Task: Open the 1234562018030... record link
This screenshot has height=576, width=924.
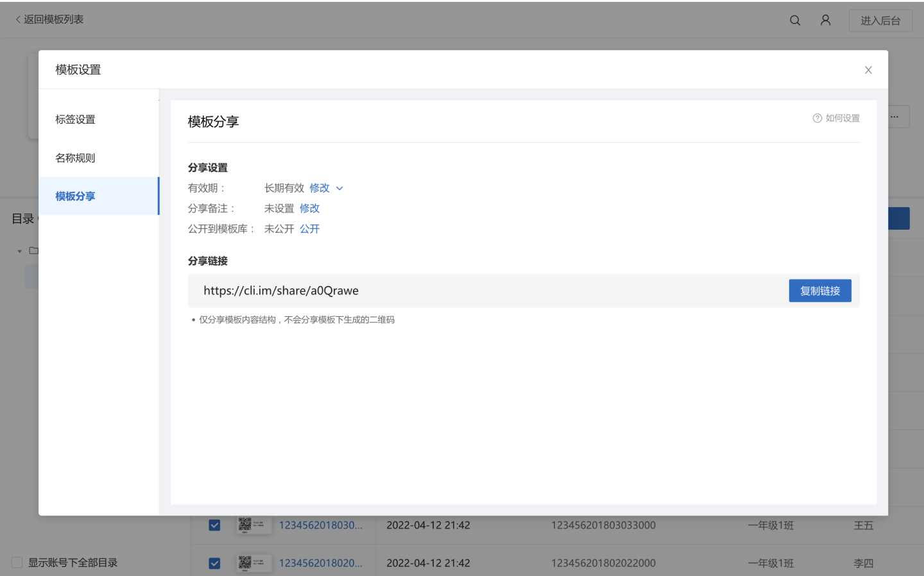Action: tap(321, 525)
